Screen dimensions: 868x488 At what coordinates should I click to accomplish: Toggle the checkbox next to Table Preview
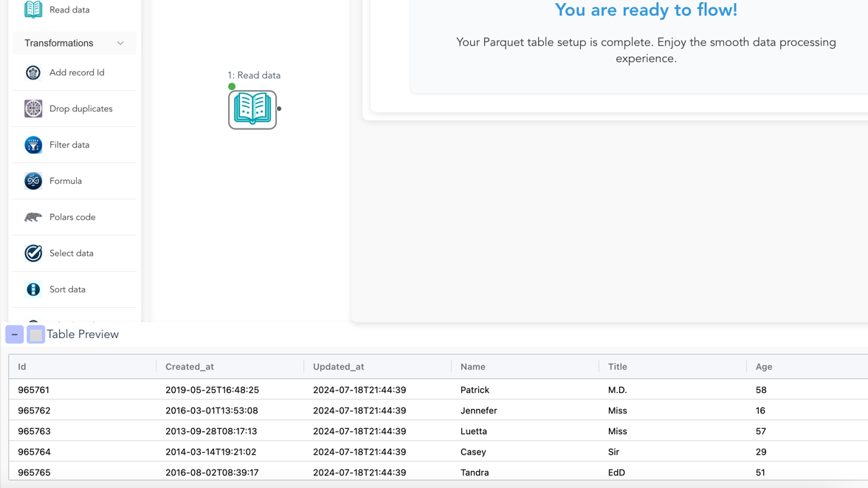[x=35, y=334]
